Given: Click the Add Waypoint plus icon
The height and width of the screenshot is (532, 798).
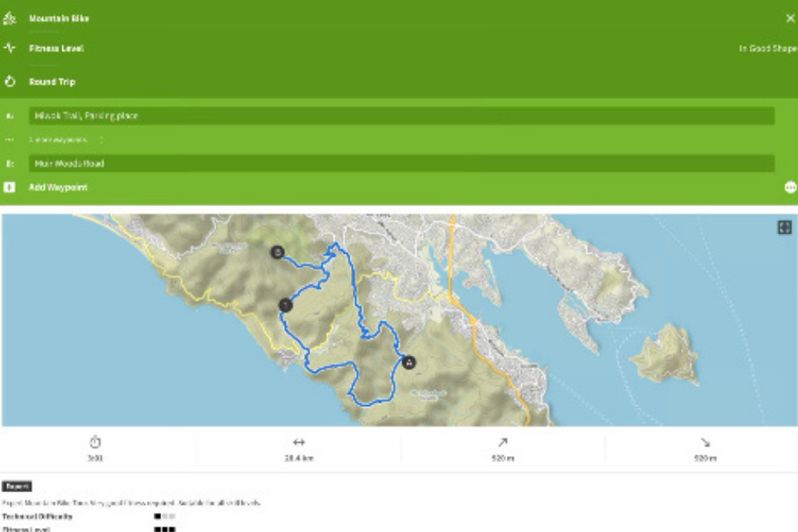Looking at the screenshot, I should 10,187.
